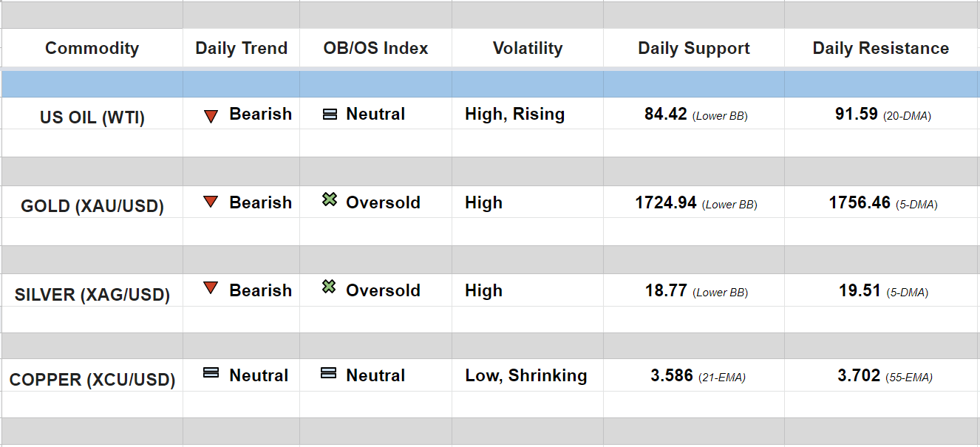
Task: Click the Low, Shrinking volatility cell
Action: point(525,375)
